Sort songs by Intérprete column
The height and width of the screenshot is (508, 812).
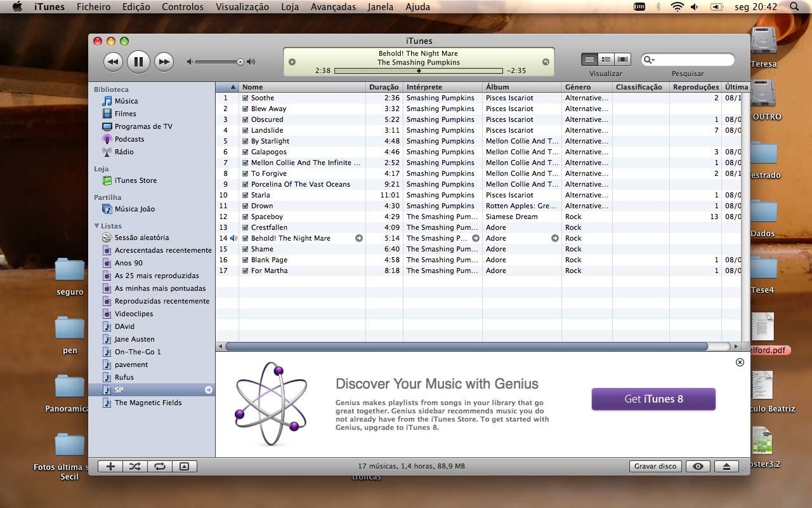pos(443,87)
